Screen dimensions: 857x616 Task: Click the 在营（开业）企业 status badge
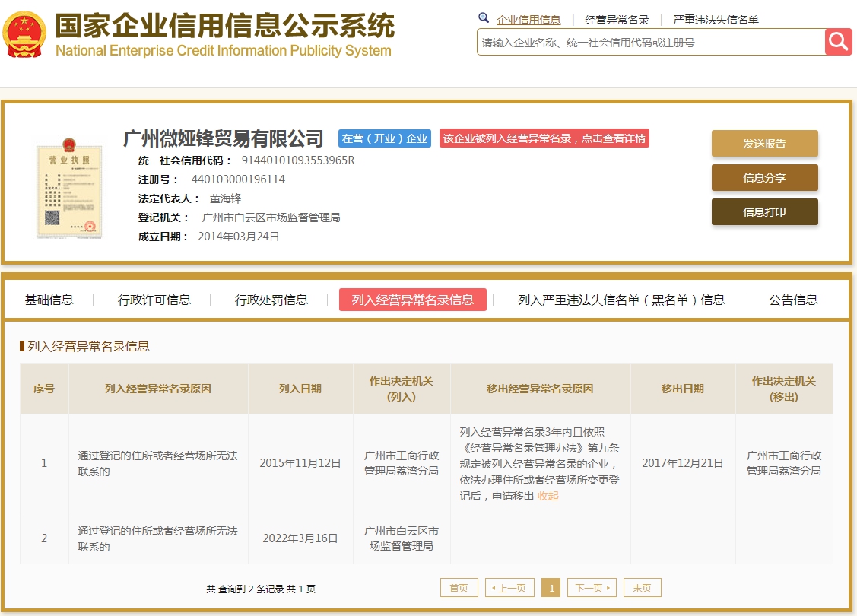coord(385,138)
